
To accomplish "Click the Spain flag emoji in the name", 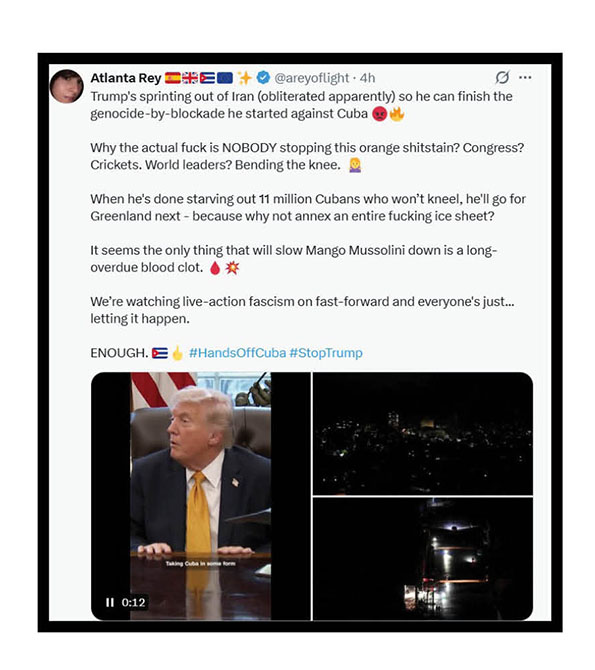I will click(x=173, y=78).
